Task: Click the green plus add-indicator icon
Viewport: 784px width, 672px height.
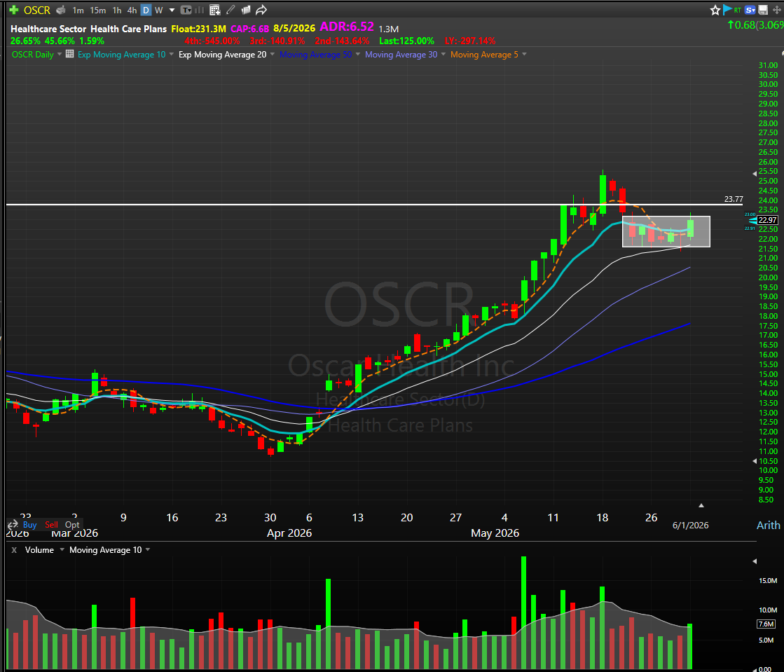Action: [14, 10]
